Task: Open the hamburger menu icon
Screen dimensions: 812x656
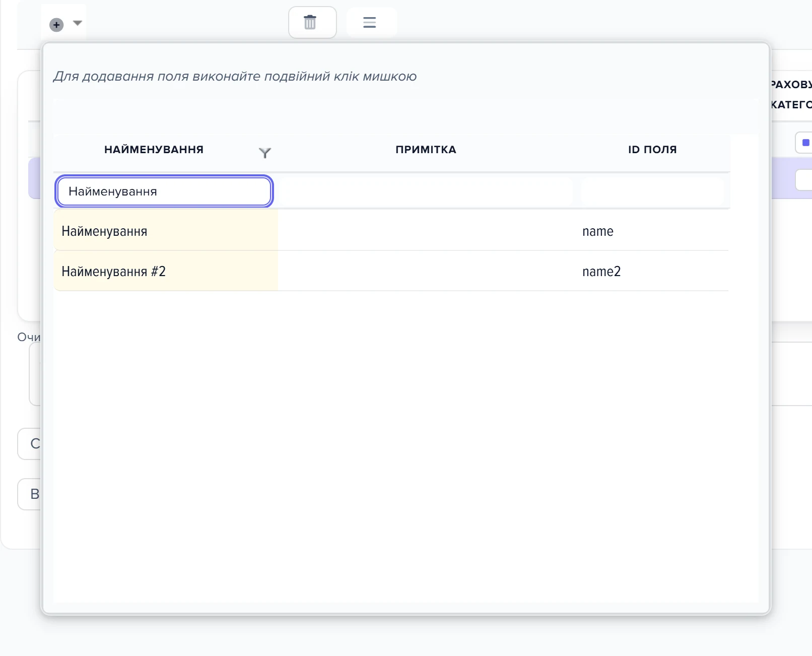Action: point(370,22)
